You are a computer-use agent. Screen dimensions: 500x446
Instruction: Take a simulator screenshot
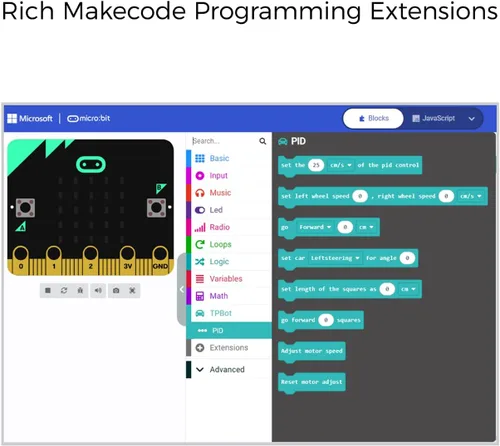click(116, 290)
